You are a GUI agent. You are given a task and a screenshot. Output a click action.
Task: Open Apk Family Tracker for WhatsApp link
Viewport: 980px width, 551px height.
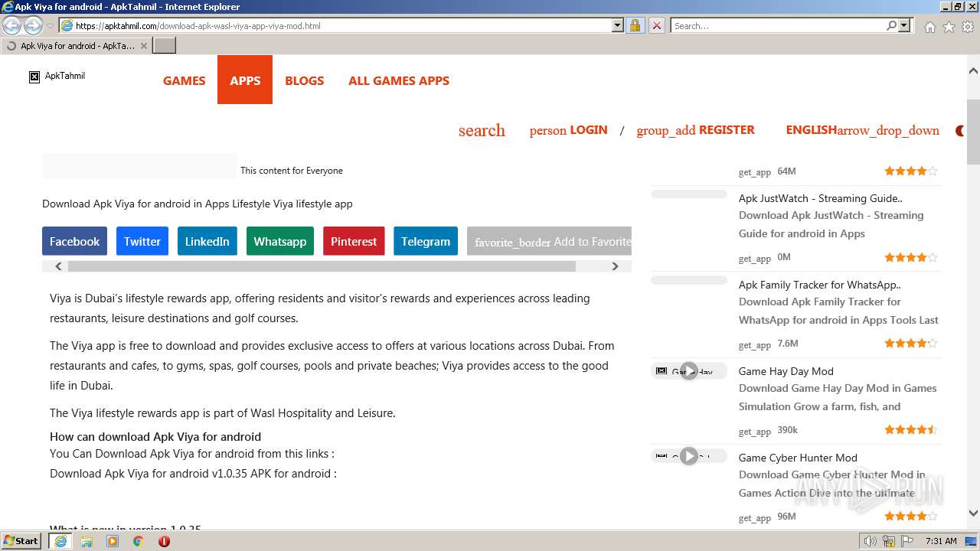click(819, 285)
